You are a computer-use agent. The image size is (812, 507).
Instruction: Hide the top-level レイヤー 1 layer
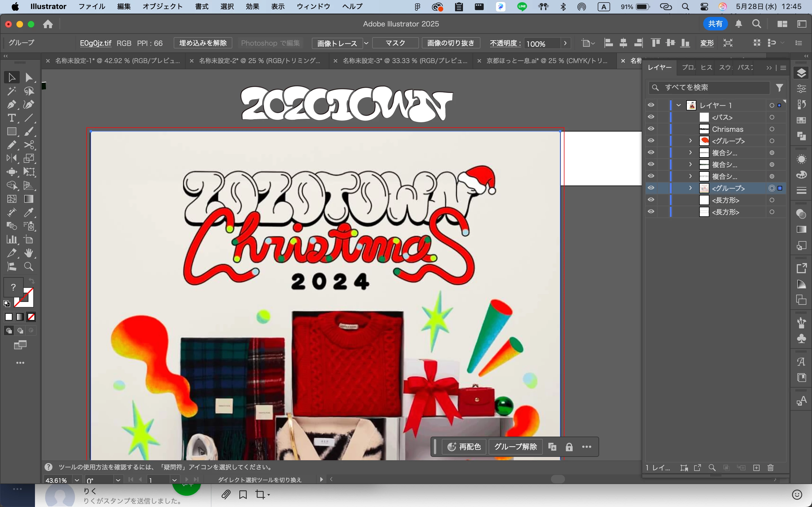click(x=651, y=105)
